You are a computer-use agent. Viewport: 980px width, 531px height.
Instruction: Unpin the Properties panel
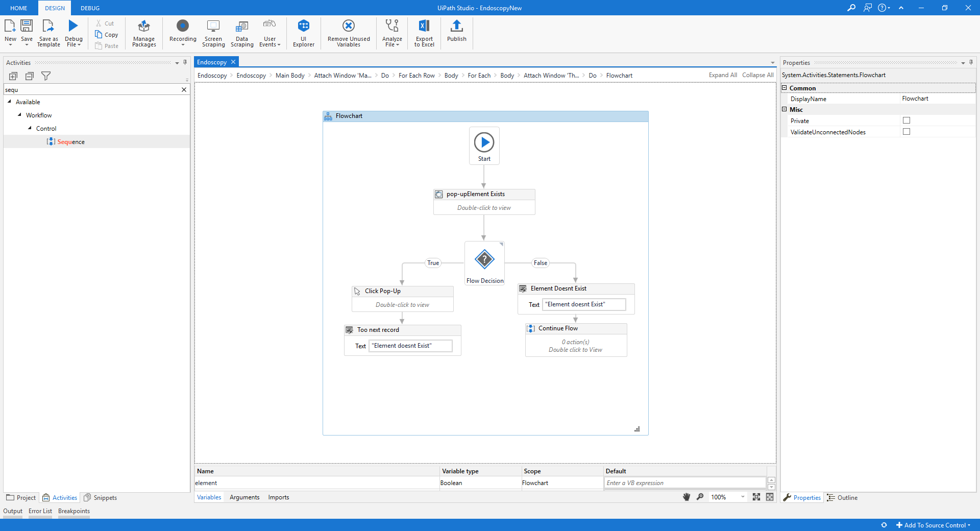(x=971, y=62)
